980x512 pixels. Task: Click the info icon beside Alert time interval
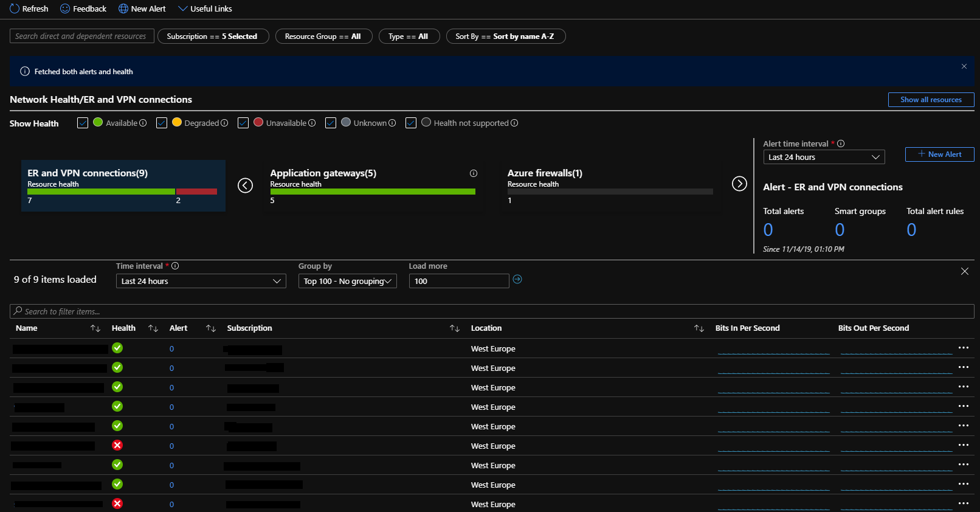[841, 144]
